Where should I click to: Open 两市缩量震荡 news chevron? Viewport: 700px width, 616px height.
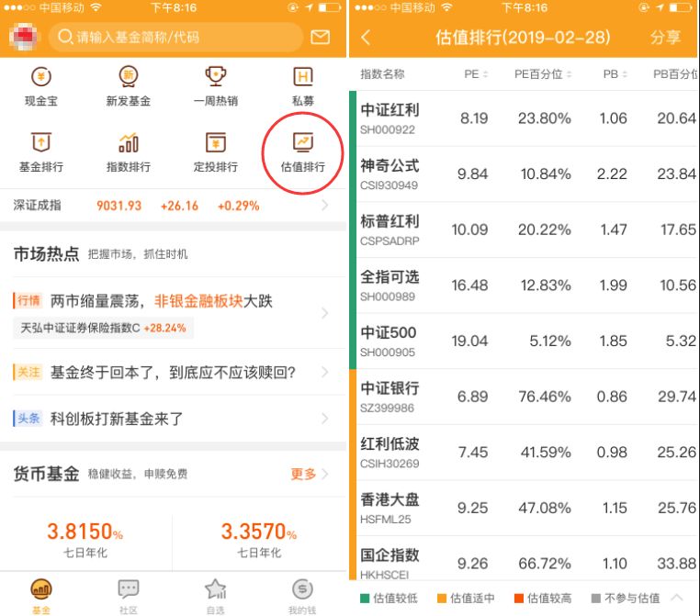click(x=325, y=313)
